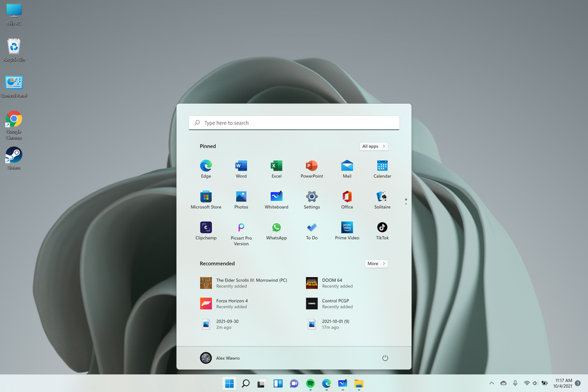Expand hidden icons in the system tray
Viewport: 588px width, 392px height.
[x=492, y=383]
